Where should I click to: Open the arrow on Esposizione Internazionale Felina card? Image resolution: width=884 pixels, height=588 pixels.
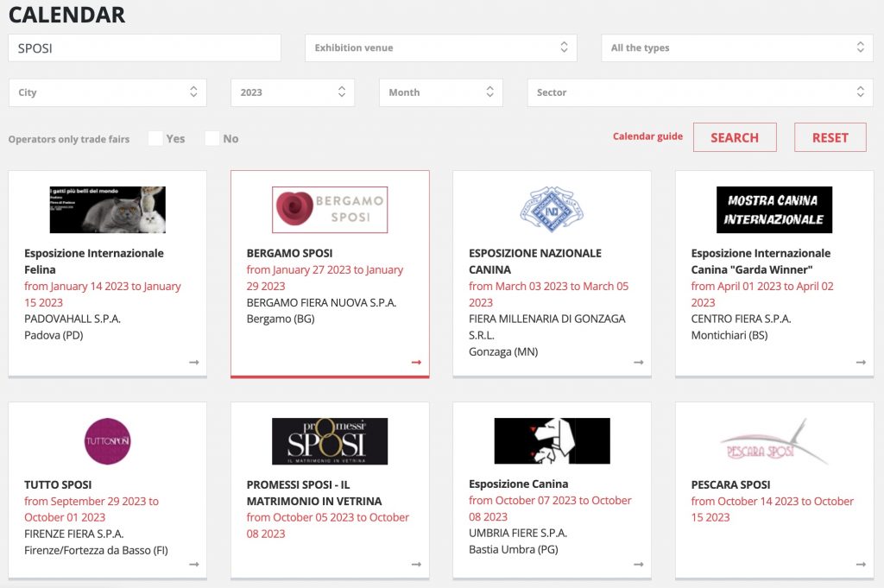point(194,362)
